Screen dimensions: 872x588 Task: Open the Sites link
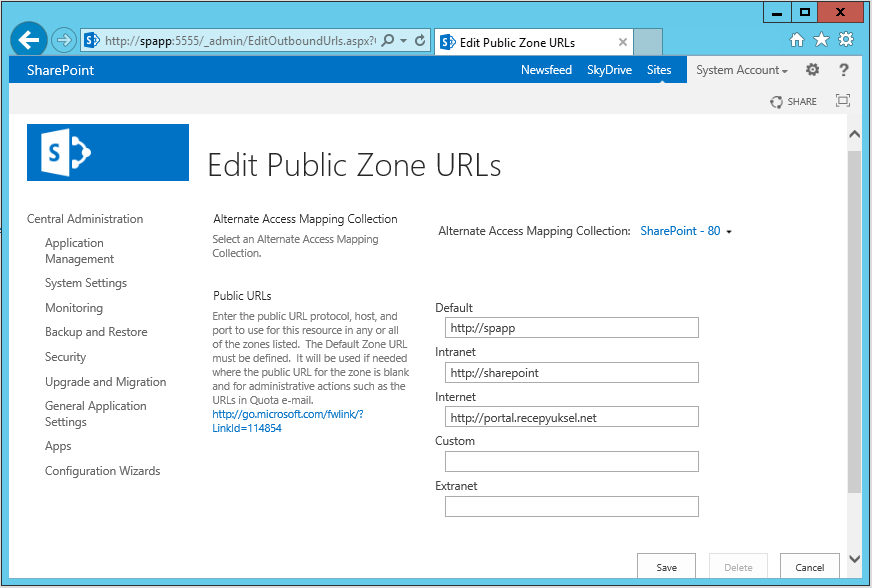click(659, 70)
